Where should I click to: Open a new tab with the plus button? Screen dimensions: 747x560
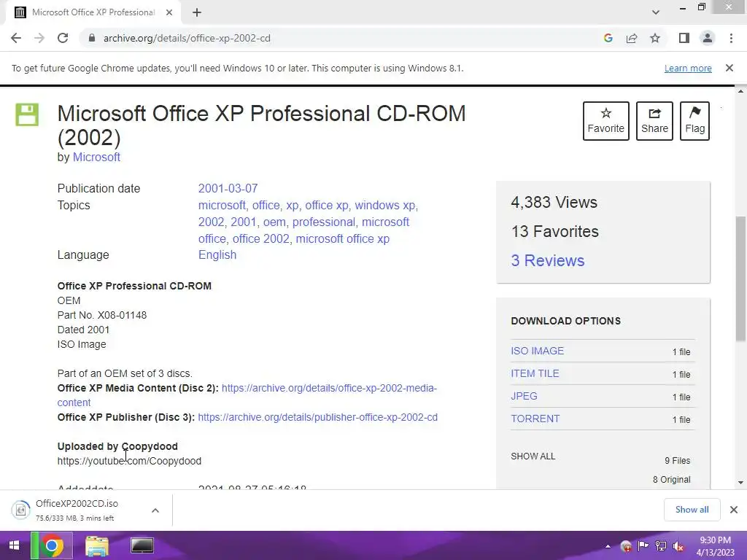pos(197,13)
